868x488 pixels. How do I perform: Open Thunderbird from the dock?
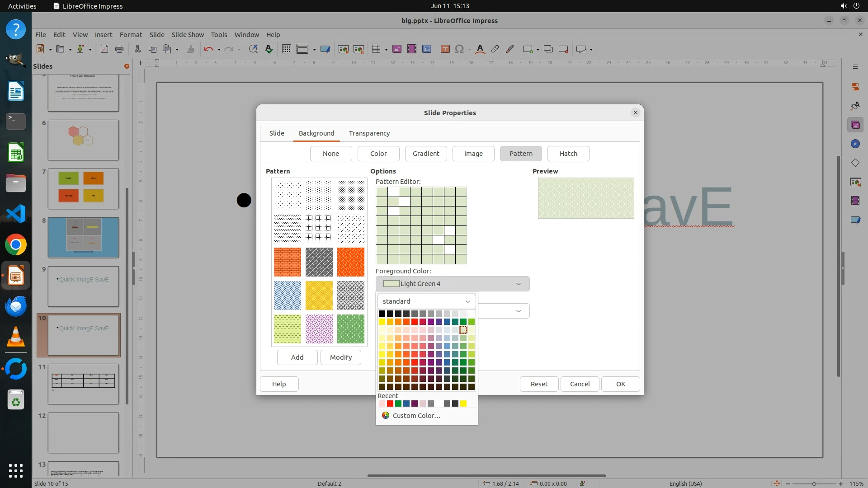pos(16,306)
